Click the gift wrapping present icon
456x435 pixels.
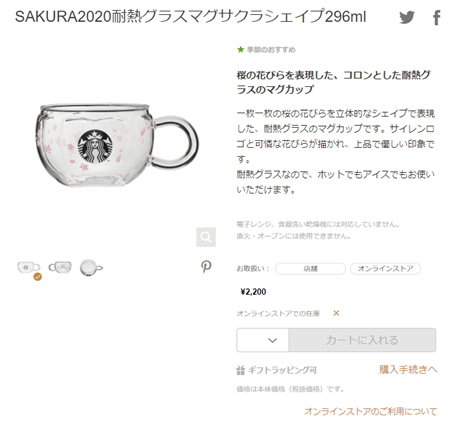coord(240,370)
